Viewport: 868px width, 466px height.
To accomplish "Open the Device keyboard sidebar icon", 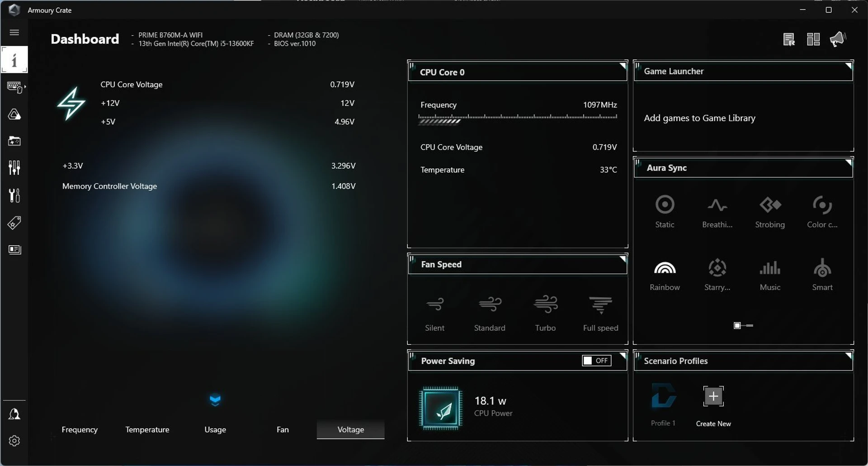I will (x=15, y=87).
